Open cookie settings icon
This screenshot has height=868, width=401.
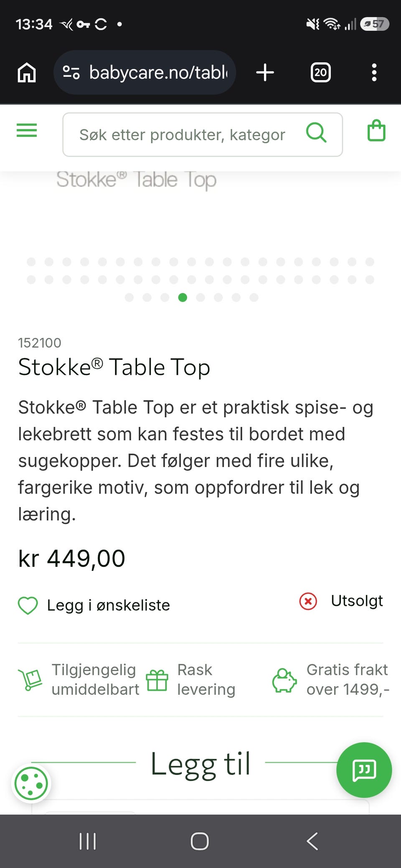tap(31, 783)
